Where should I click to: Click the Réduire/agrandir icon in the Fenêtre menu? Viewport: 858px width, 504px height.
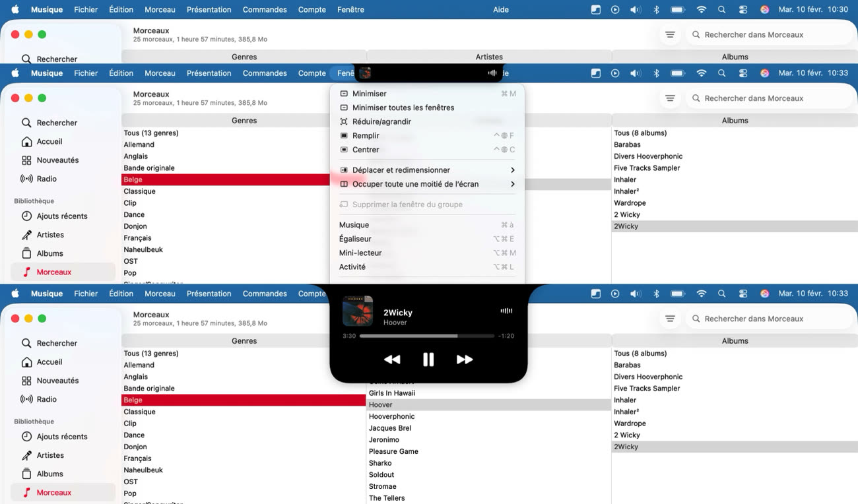click(x=343, y=121)
